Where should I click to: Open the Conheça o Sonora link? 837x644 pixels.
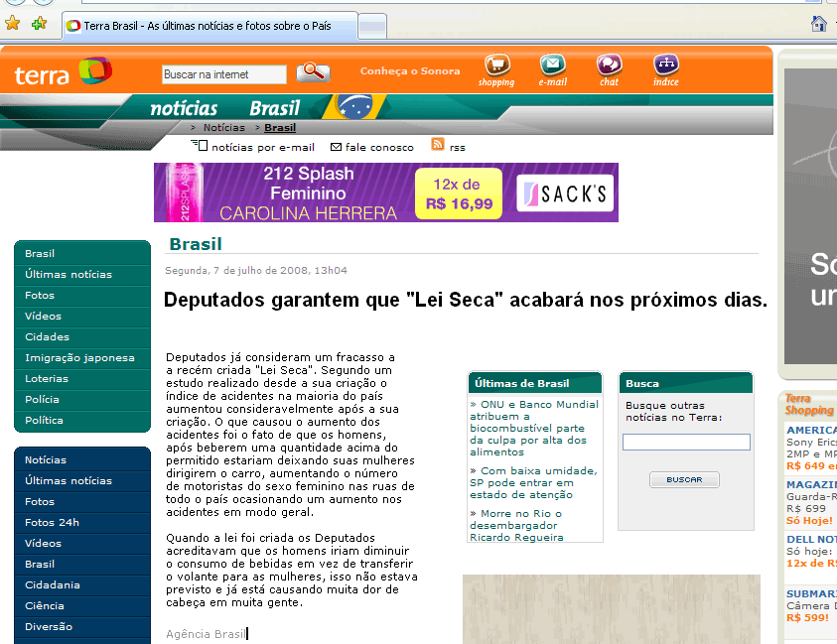[410, 71]
